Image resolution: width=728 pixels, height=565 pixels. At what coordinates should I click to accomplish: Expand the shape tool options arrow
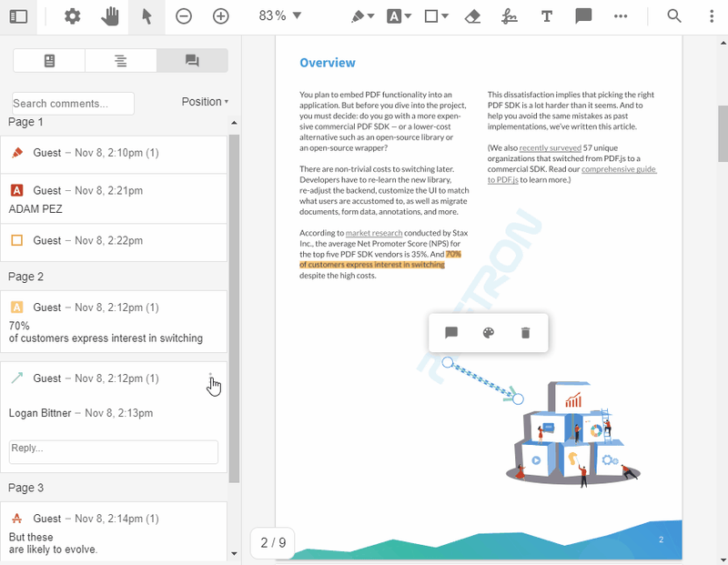click(445, 16)
